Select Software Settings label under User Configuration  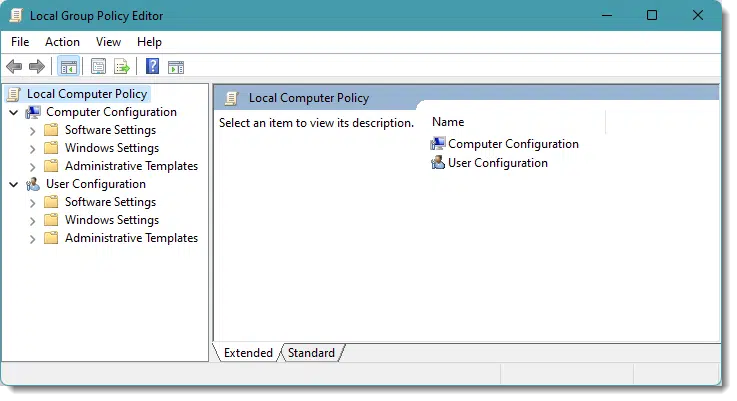coord(110,202)
